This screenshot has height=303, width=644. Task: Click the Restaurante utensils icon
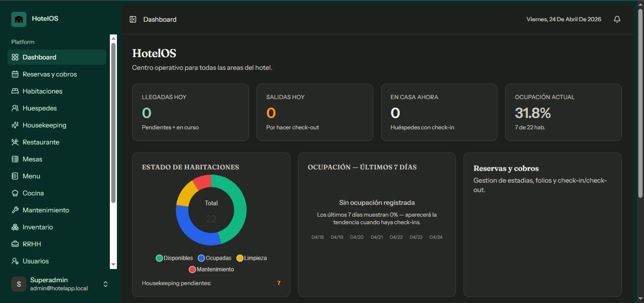click(15, 142)
